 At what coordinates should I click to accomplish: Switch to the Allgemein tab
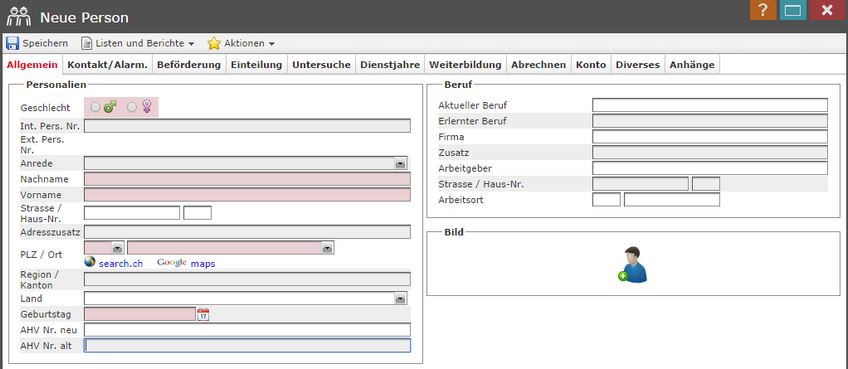coord(32,65)
